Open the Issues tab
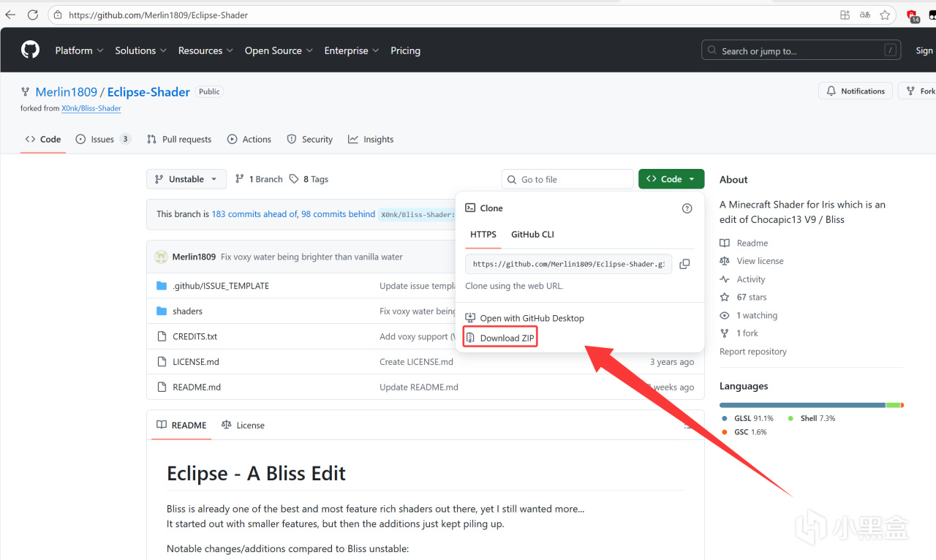 (103, 139)
